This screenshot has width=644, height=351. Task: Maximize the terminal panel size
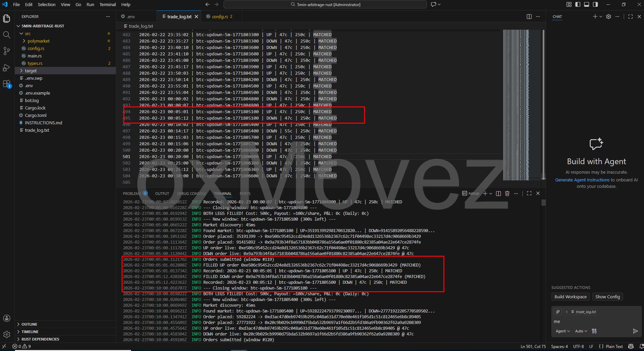pos(529,193)
